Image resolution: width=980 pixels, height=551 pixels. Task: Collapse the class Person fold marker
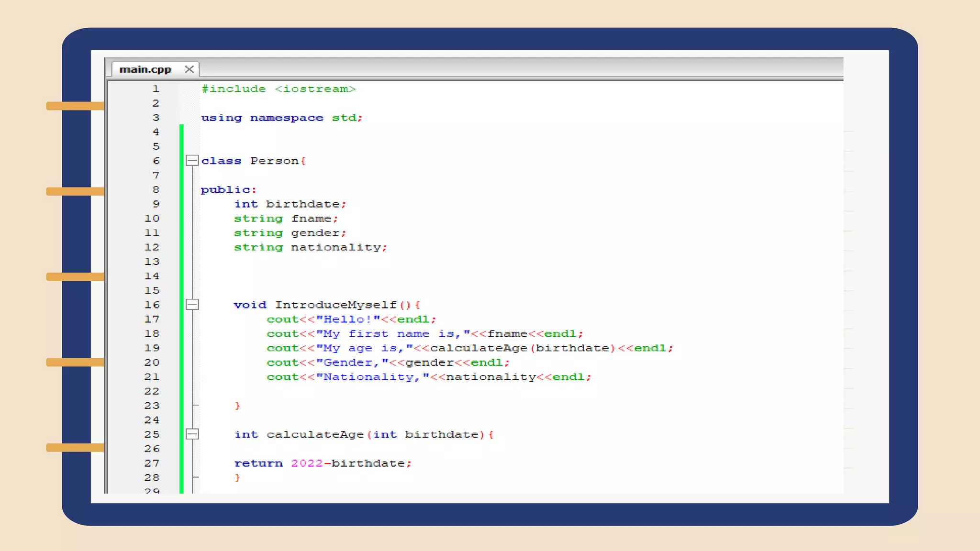tap(192, 161)
